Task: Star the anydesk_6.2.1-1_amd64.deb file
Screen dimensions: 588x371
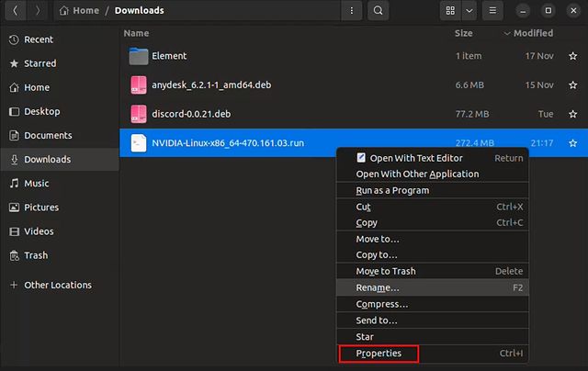Action: [572, 85]
